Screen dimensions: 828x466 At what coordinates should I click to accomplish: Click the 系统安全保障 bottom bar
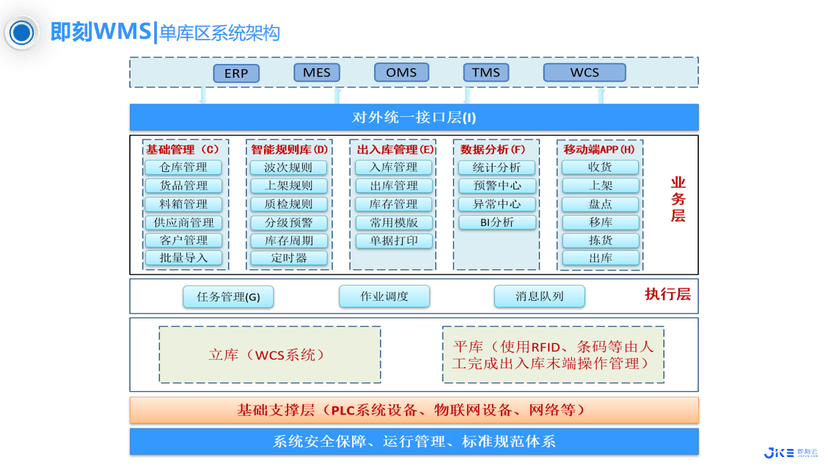[x=414, y=442]
